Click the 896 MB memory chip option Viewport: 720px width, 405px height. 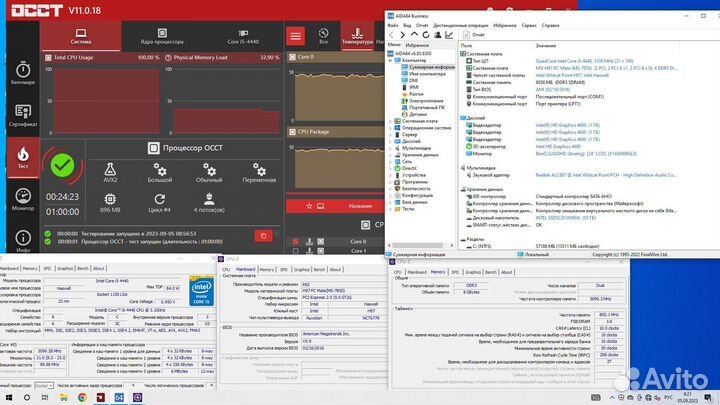[x=110, y=203]
